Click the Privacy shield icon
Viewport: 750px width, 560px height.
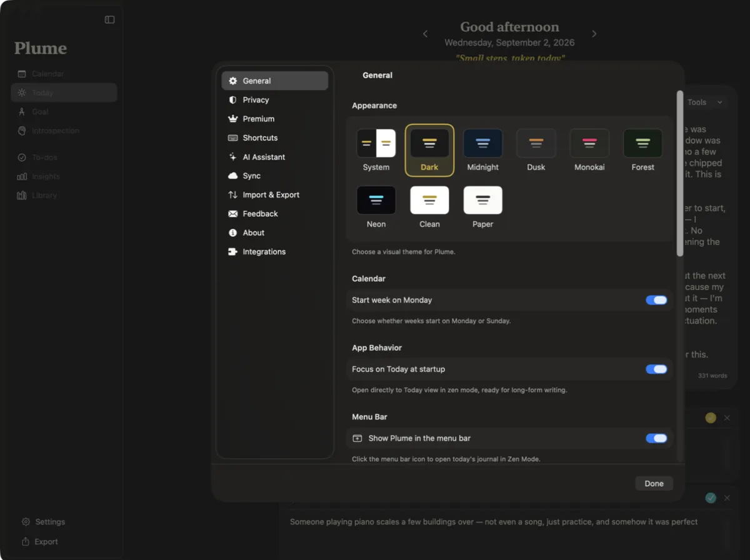tap(232, 100)
